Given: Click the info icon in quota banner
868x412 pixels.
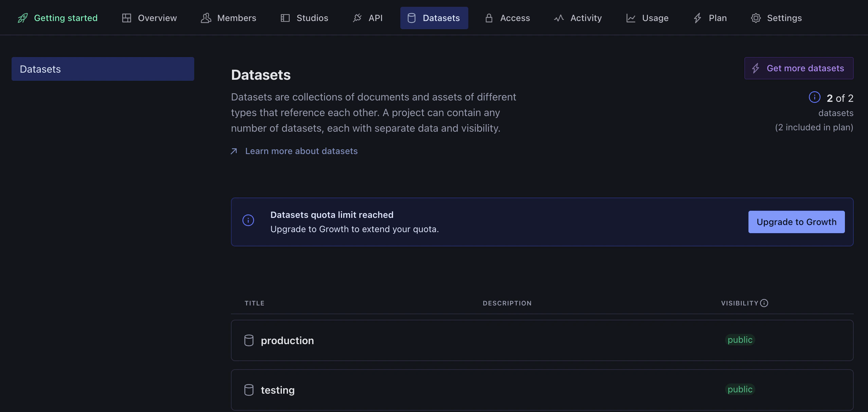Looking at the screenshot, I should pyautogui.click(x=248, y=220).
